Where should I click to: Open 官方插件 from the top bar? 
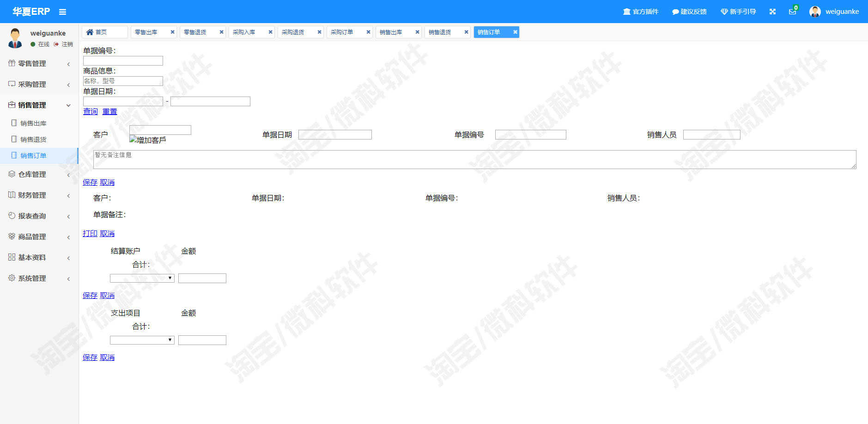click(x=641, y=12)
